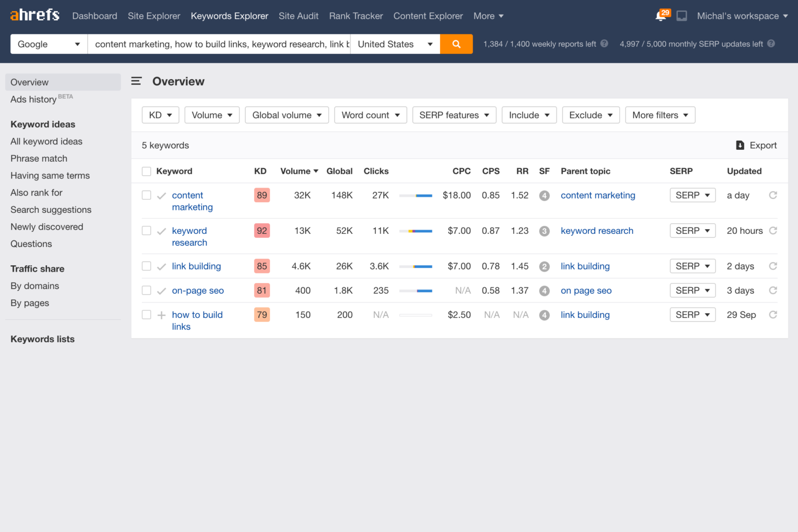Export the keyword list
Screen dimensions: 798x532
(756, 146)
